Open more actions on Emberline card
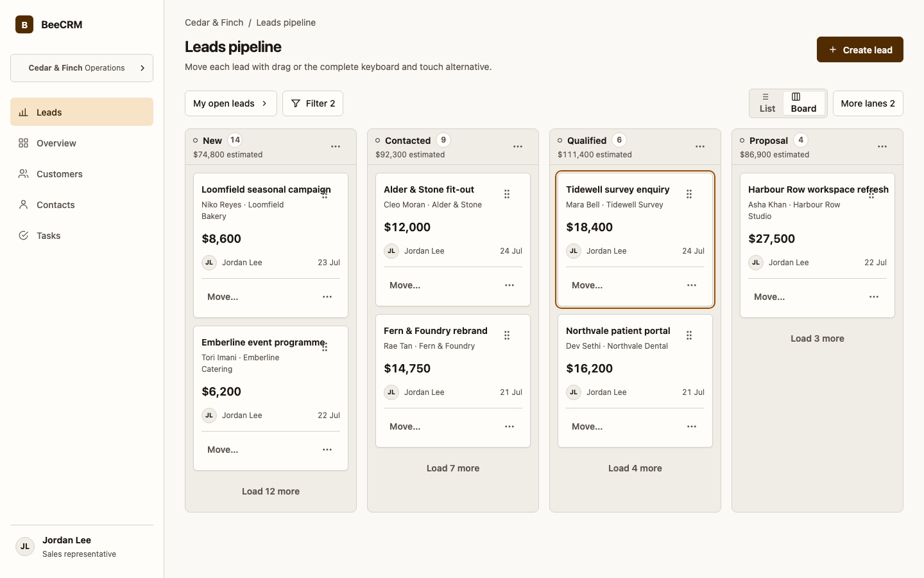The image size is (924, 578). click(x=327, y=450)
